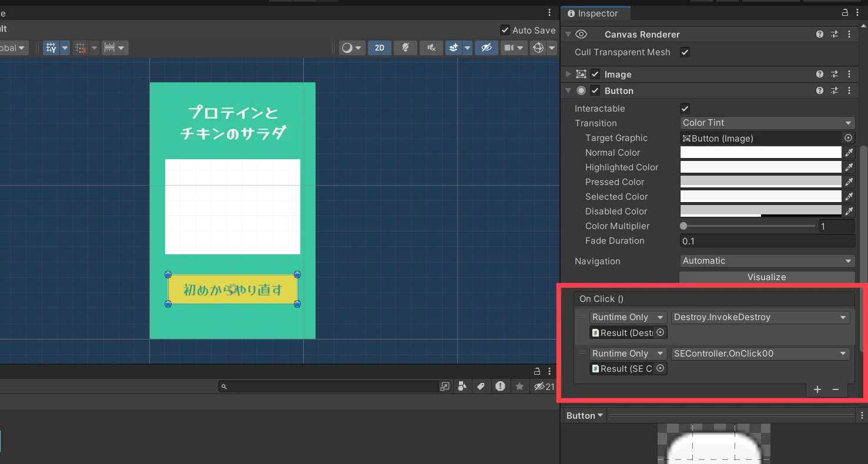Click the Scene camera settings icon

(509, 48)
